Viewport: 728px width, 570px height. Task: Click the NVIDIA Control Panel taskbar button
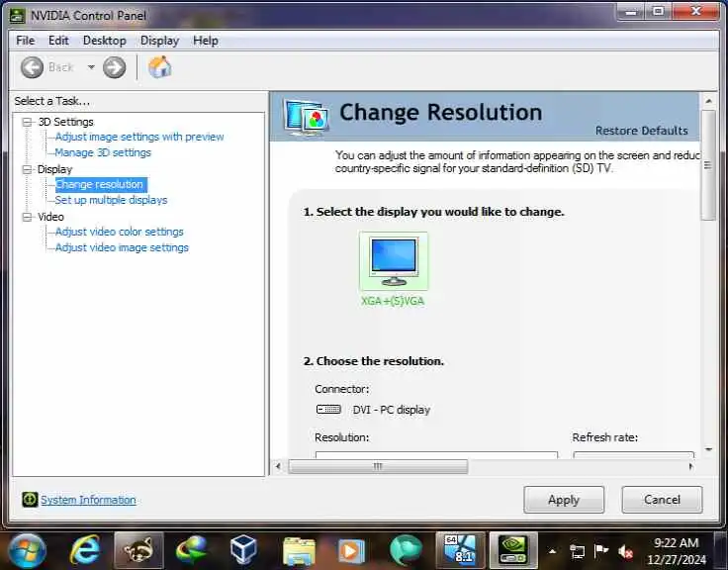click(513, 551)
